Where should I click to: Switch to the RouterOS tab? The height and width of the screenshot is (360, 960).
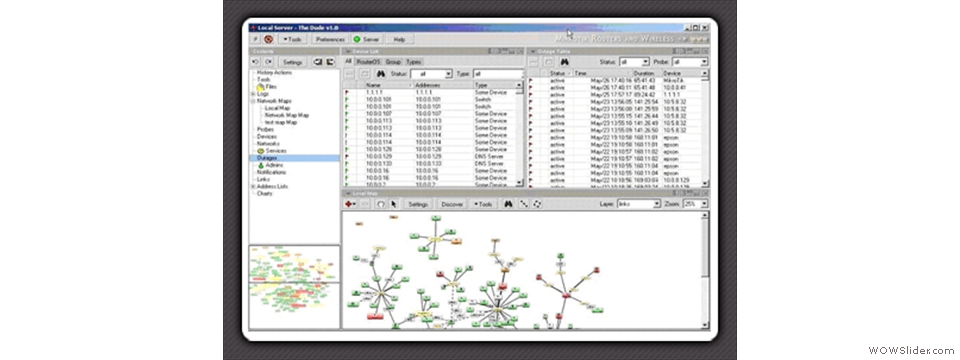368,62
